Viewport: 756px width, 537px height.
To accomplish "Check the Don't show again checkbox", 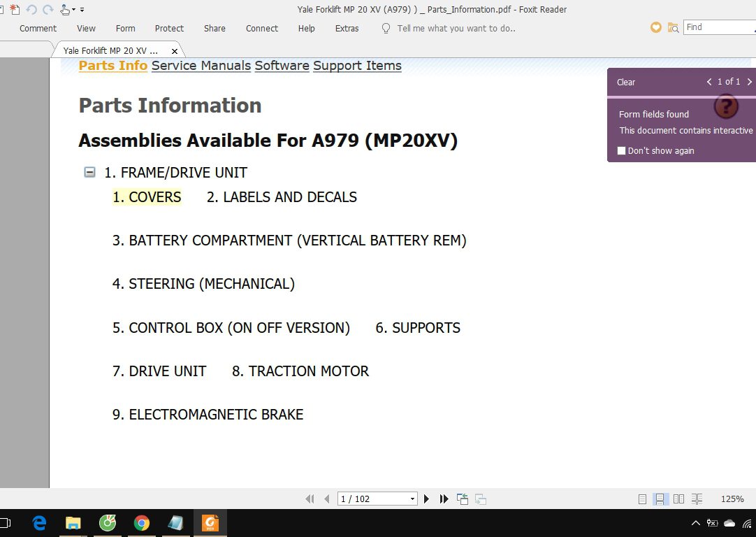I will 621,150.
